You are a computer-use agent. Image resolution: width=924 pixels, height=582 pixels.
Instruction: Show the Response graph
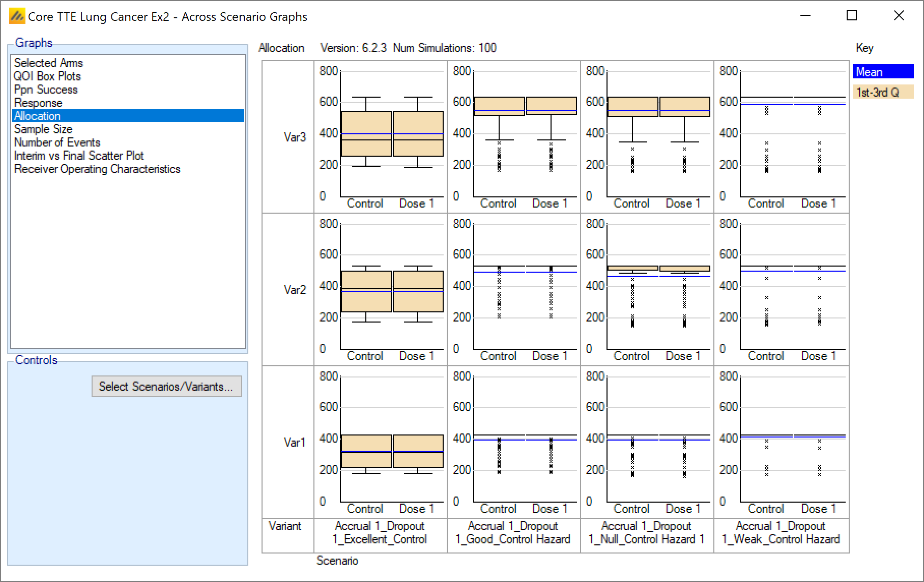38,103
